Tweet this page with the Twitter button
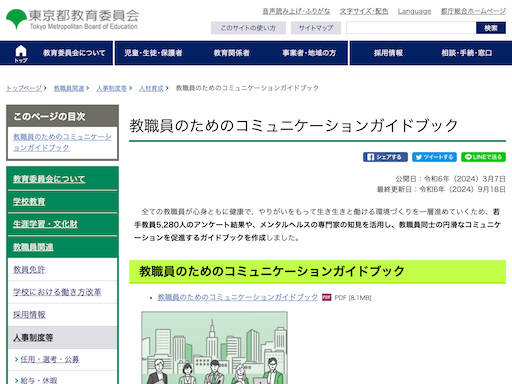Viewport: 512px width, 384px height. 434,157
